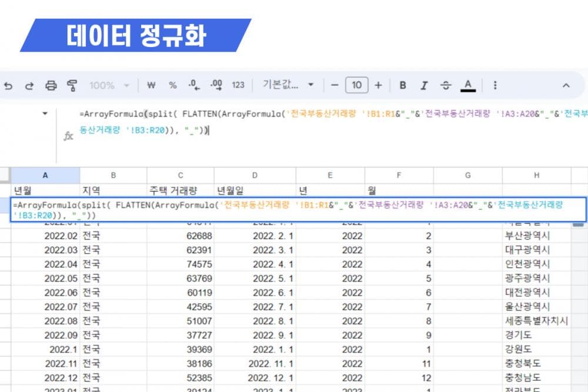Select column E header
This screenshot has width=588, height=392.
pos(330,175)
